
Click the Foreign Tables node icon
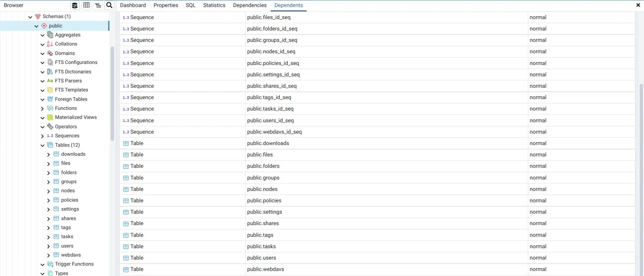(x=50, y=99)
